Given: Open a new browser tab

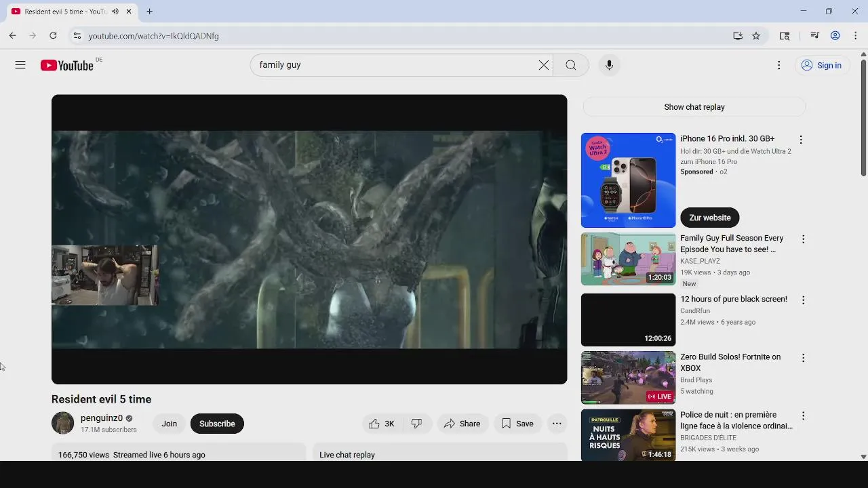Looking at the screenshot, I should (149, 12).
